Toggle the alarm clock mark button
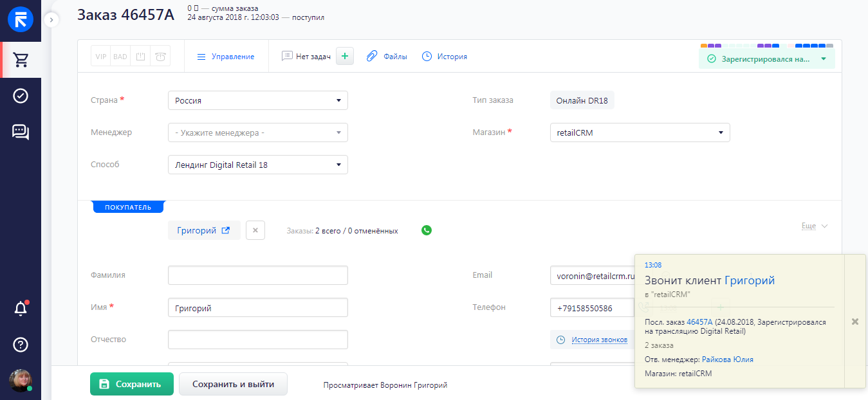868x400 pixels. (160, 57)
